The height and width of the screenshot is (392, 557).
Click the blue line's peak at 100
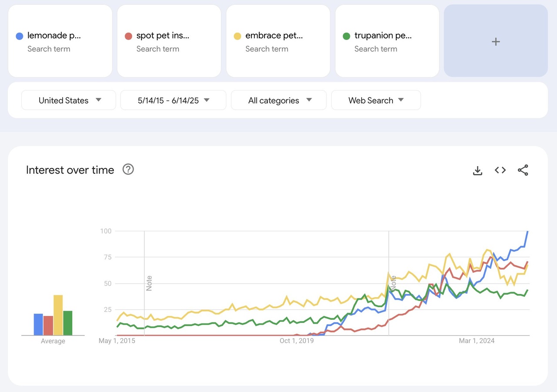pos(528,231)
